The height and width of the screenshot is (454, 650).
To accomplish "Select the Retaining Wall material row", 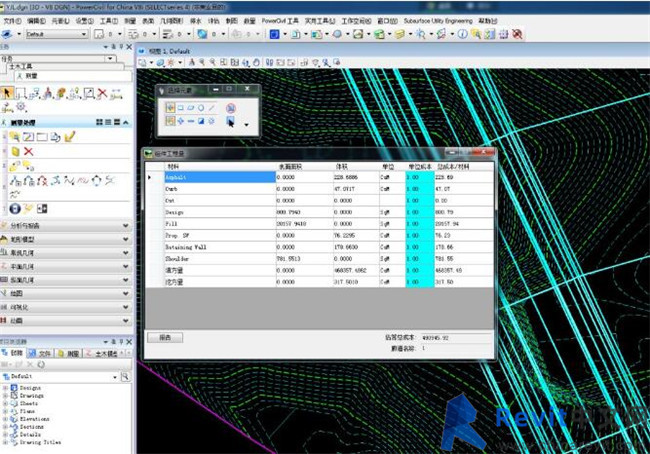I will point(319,247).
